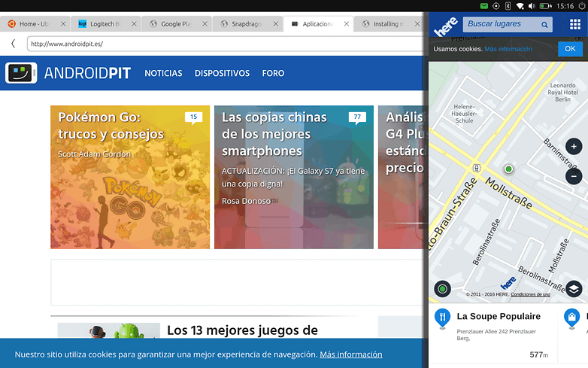The height and width of the screenshot is (368, 588).
Task: Focus the androidpit.es URL address bar
Action: coord(226,44)
